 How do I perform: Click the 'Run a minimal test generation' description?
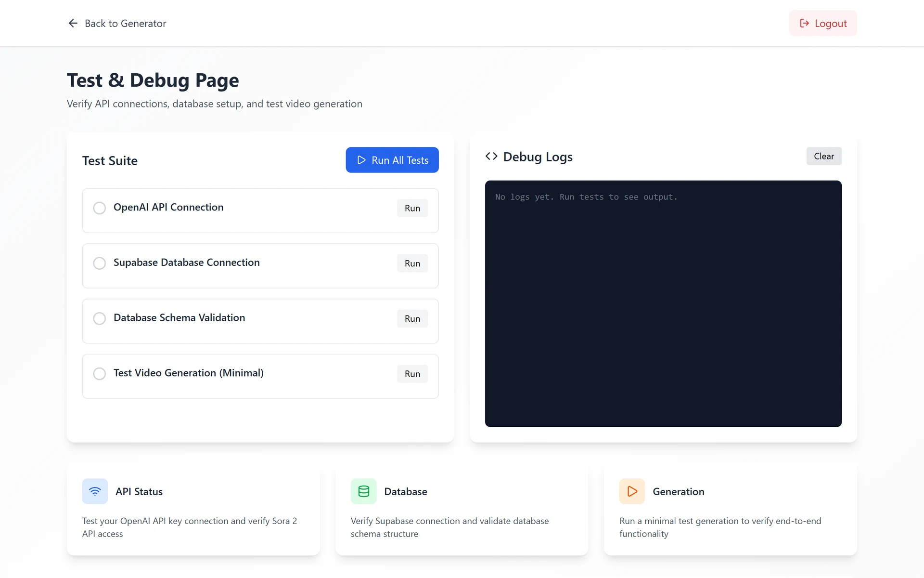click(x=720, y=527)
